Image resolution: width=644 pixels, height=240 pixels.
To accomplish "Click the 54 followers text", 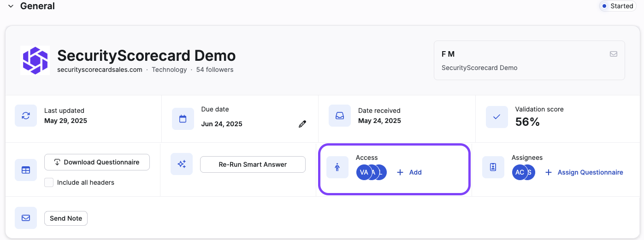I will coord(215,70).
